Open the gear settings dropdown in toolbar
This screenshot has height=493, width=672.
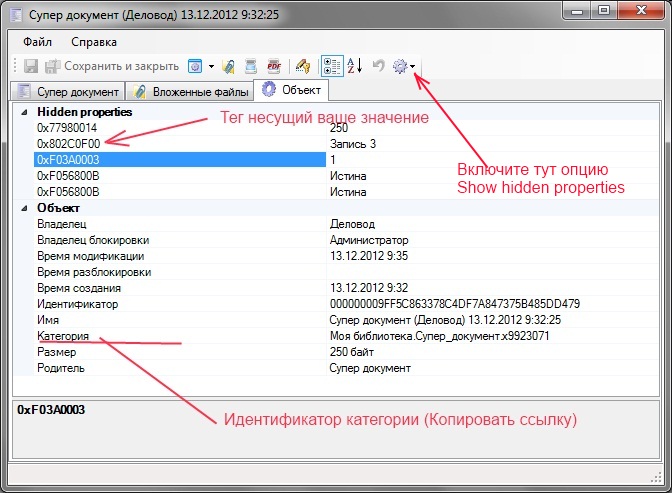[x=405, y=67]
